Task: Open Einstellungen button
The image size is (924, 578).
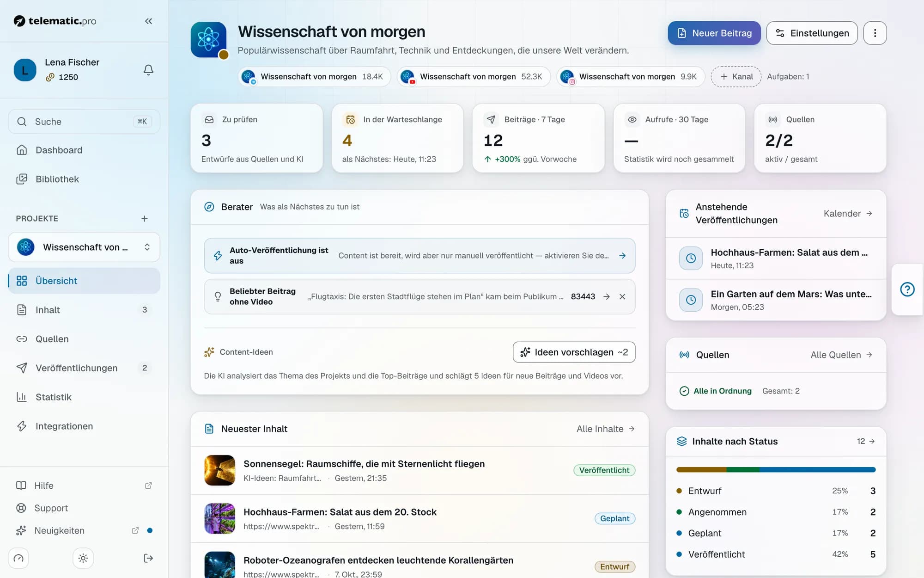Action: pos(812,33)
